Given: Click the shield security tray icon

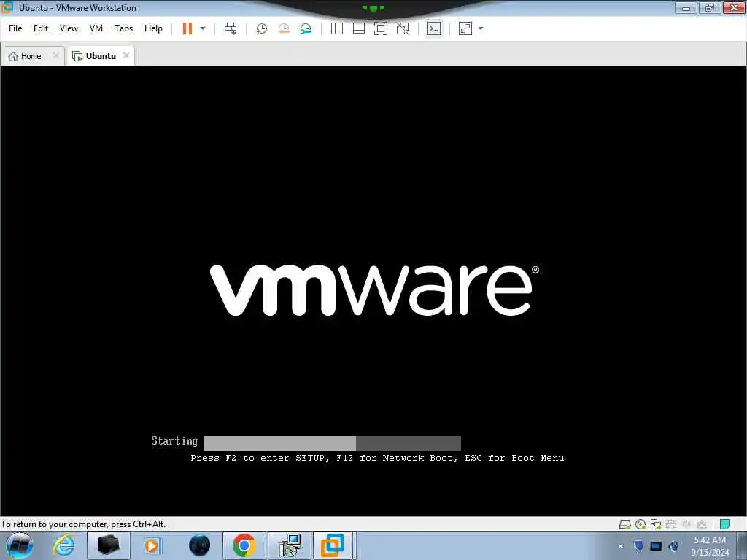Looking at the screenshot, I should [x=638, y=545].
